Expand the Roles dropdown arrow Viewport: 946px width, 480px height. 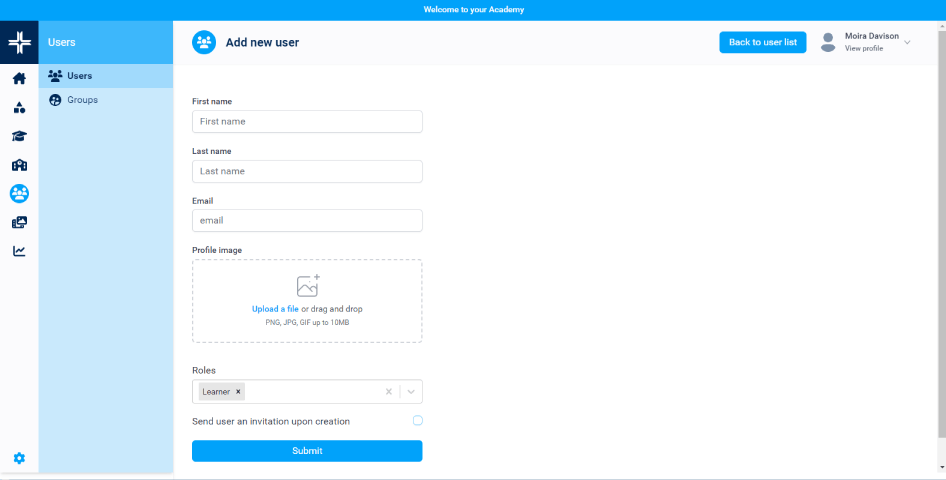coord(411,392)
